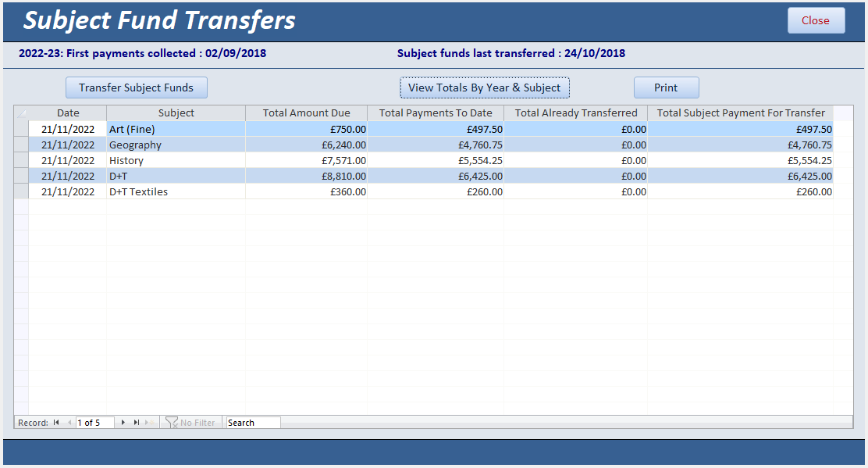Select the Art (Fine) row selector

coord(21,129)
